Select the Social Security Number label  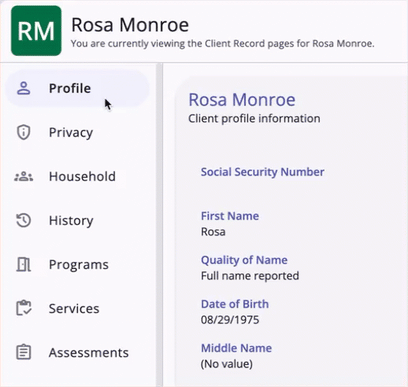pos(262,172)
